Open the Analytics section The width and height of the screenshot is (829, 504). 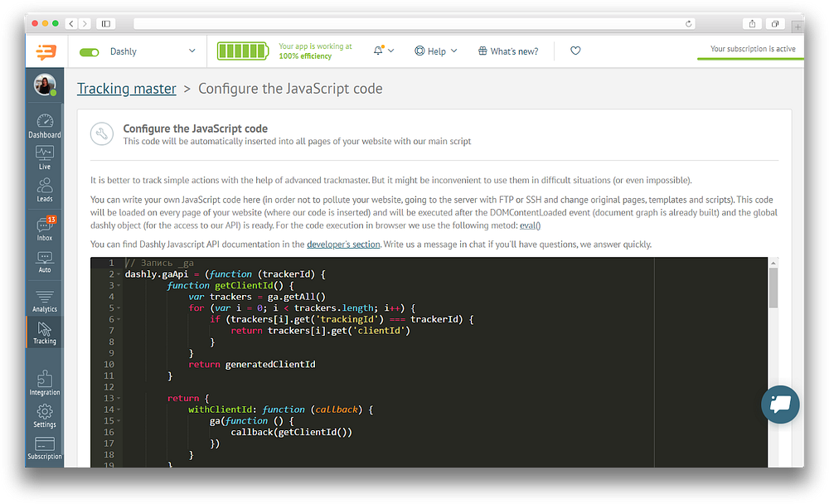point(45,301)
